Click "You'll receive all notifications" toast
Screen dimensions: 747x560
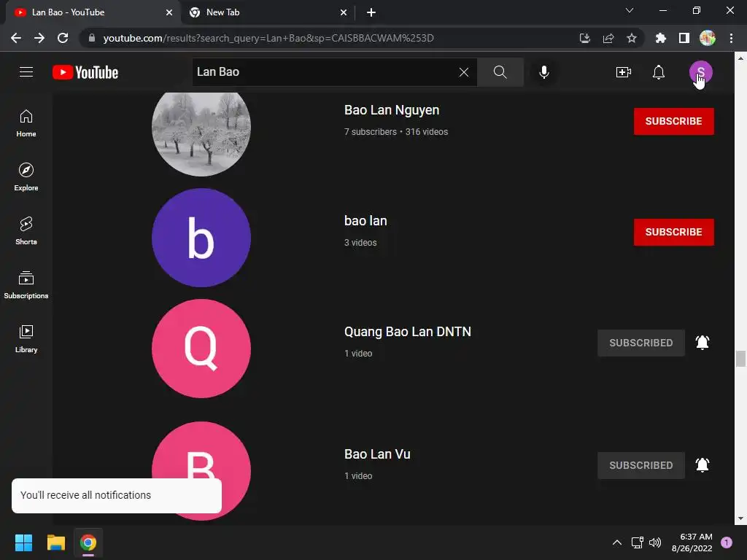[117, 496]
